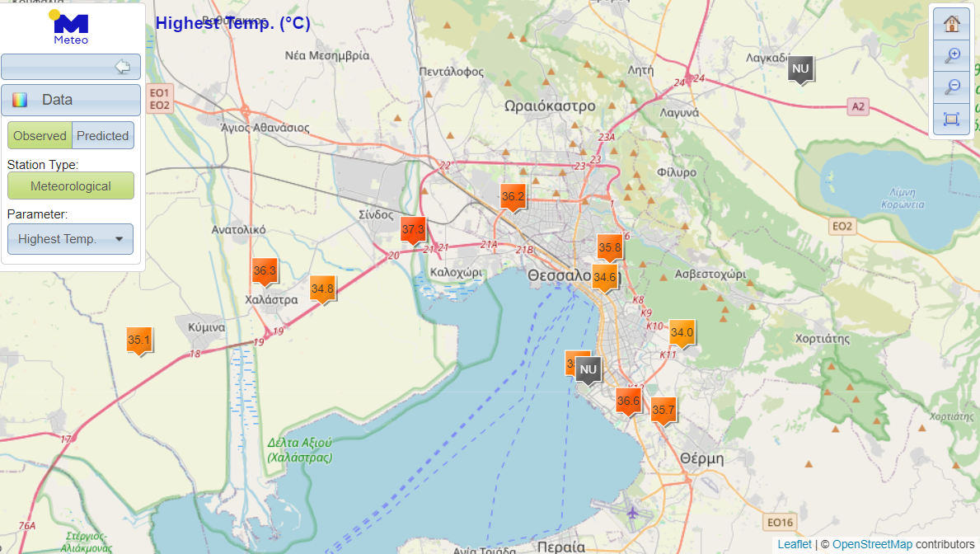The image size is (980, 554).
Task: Click the Σίνδος label on map
Action: (x=376, y=214)
